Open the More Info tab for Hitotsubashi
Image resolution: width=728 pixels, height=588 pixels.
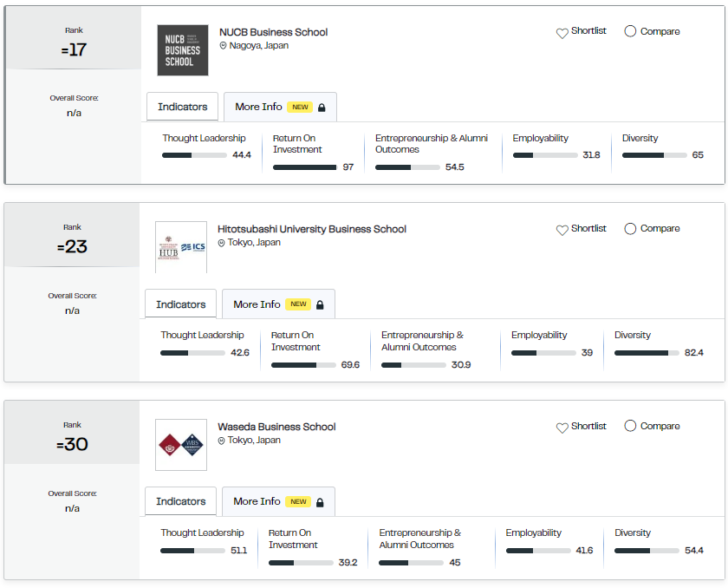coord(278,304)
